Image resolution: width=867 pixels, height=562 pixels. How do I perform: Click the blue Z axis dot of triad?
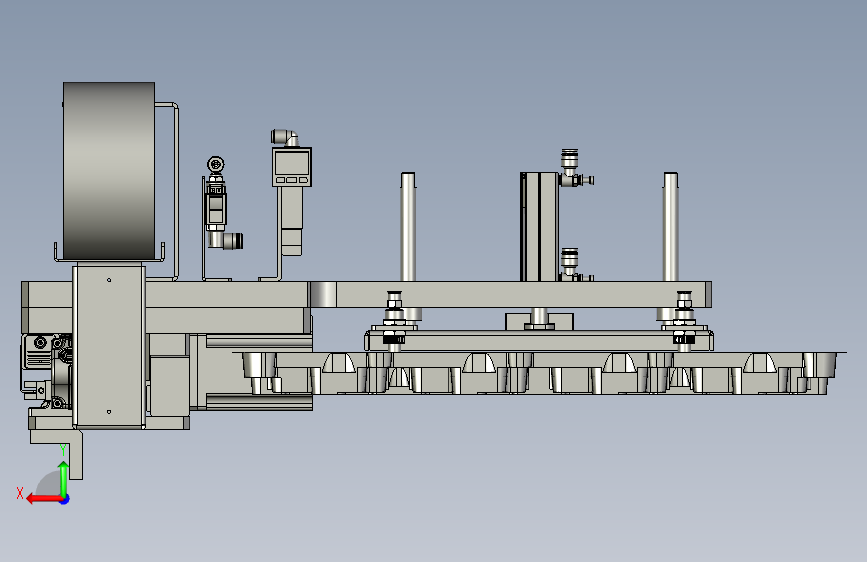[65, 499]
